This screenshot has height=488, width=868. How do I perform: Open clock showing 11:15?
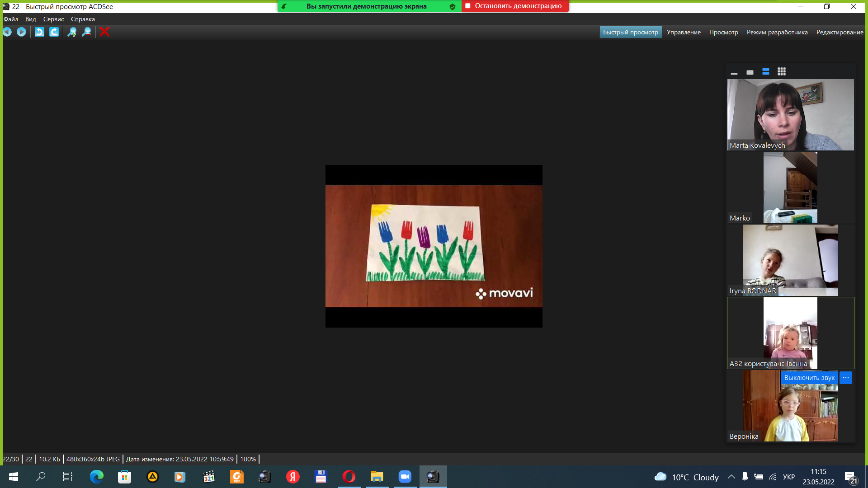tap(818, 477)
